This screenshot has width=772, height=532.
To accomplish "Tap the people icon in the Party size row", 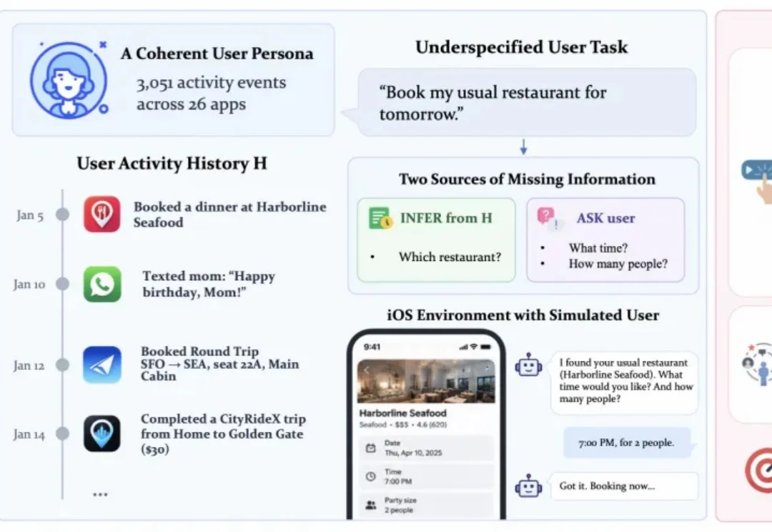I will click(371, 505).
